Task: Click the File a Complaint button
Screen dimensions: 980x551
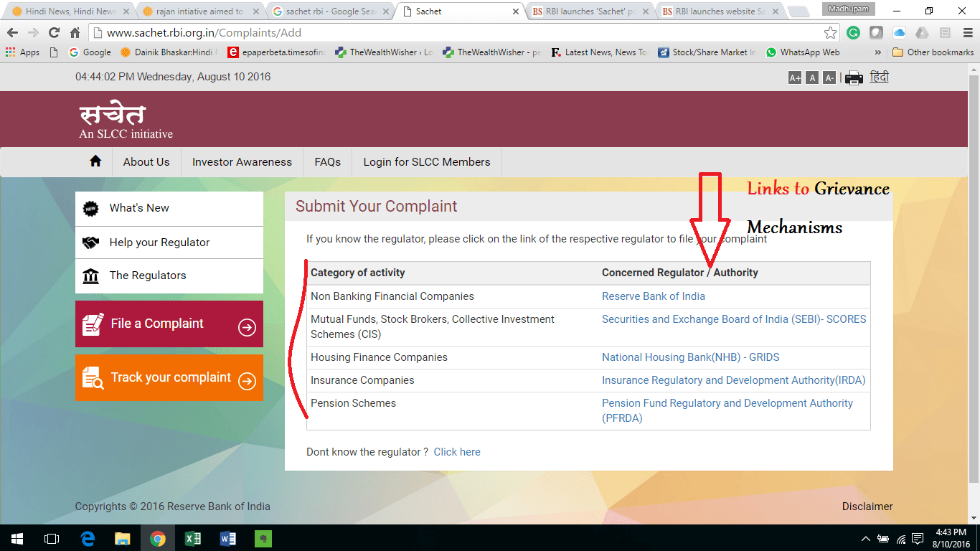Action: click(x=169, y=324)
